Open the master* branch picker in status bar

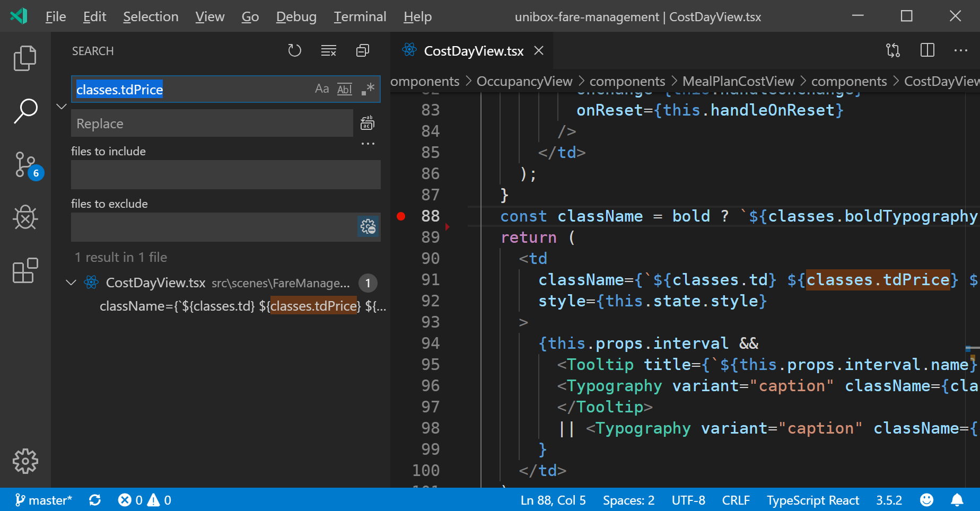point(43,499)
